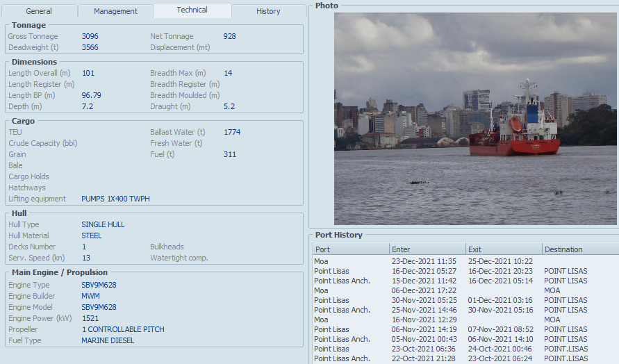Click exit time 07-Nov-2021 08:52
619x364 pixels.
click(500, 329)
